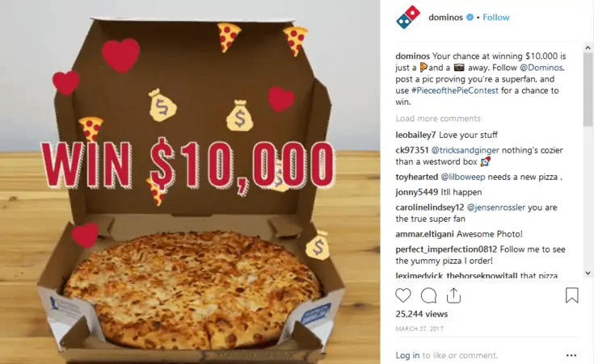Load more comments
This screenshot has width=594, height=364.
438,119
